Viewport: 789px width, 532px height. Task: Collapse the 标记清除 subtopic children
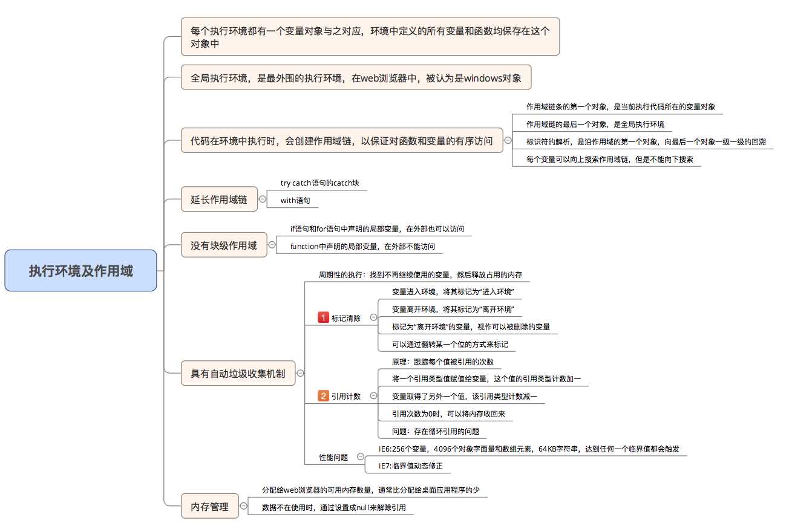[x=373, y=317]
